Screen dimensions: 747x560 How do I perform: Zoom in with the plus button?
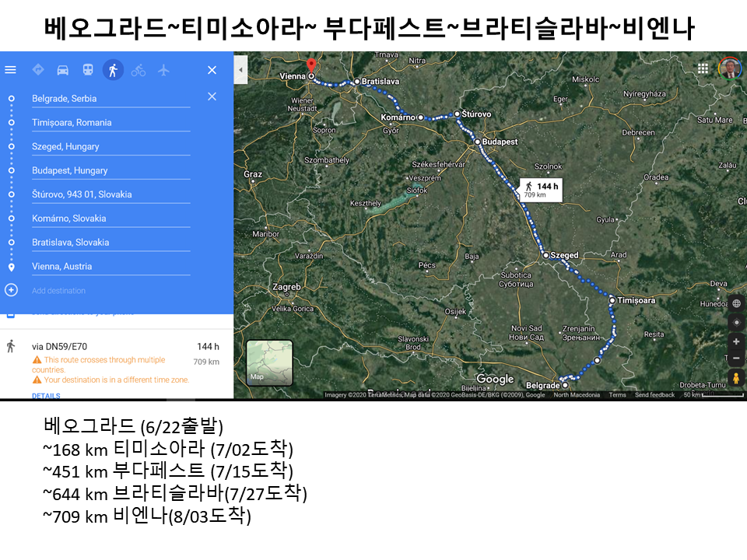coord(736,341)
